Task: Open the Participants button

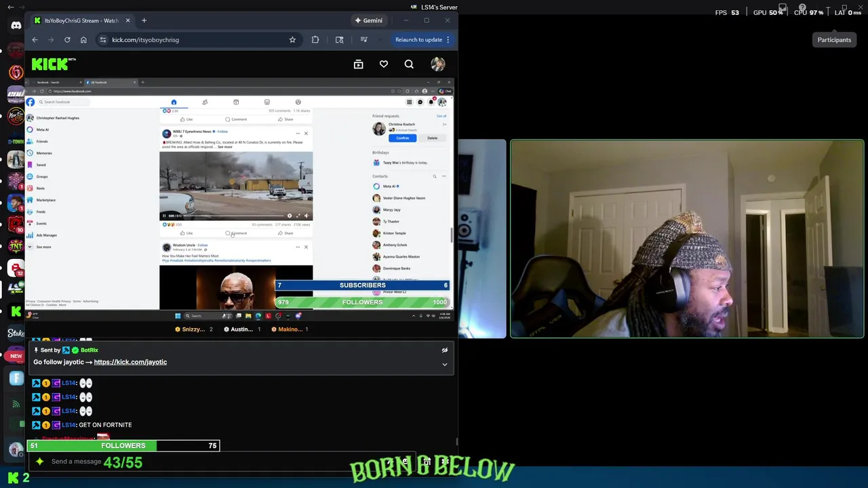Action: tap(834, 40)
